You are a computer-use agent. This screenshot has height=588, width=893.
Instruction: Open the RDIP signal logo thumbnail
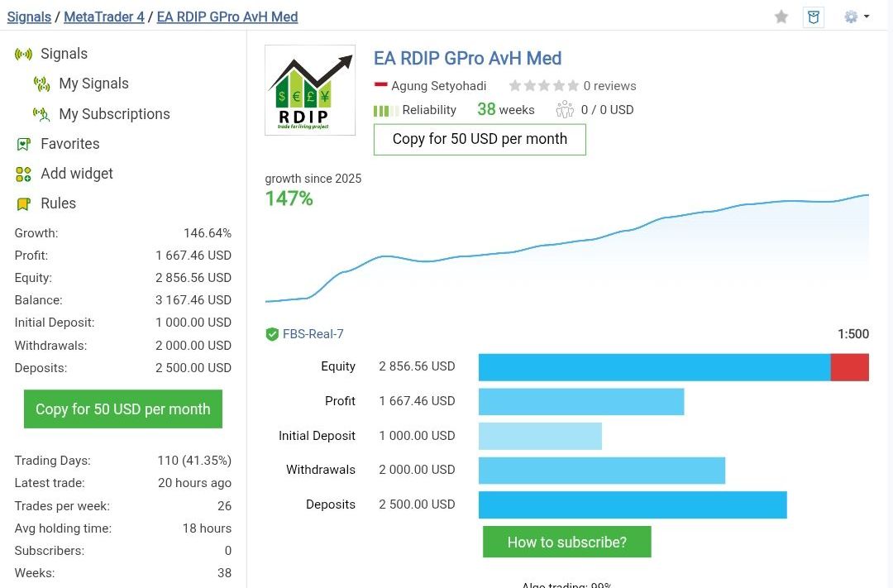click(x=310, y=90)
